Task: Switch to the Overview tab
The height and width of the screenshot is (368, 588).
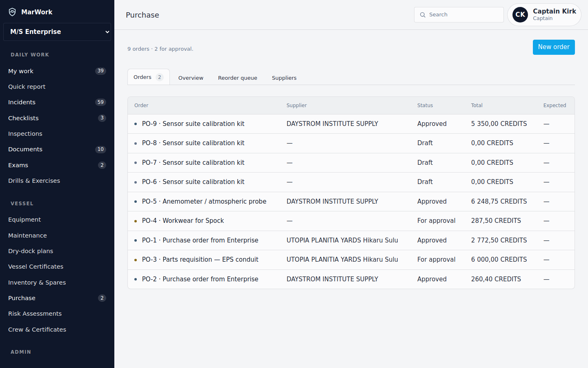Action: (x=191, y=78)
